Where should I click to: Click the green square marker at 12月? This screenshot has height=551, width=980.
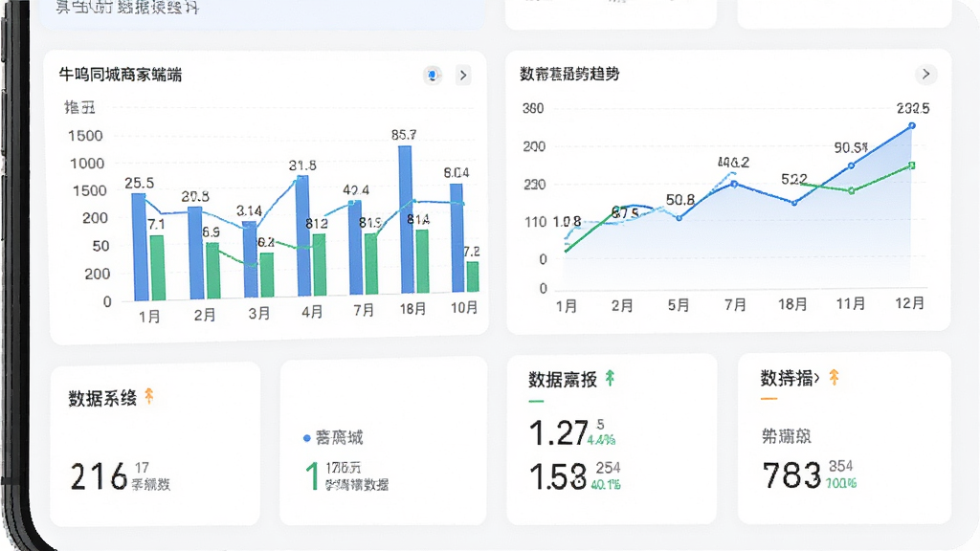pos(912,165)
